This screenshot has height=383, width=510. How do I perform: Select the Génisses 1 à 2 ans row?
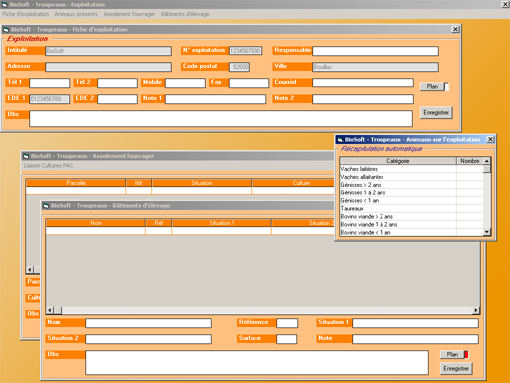[411, 193]
